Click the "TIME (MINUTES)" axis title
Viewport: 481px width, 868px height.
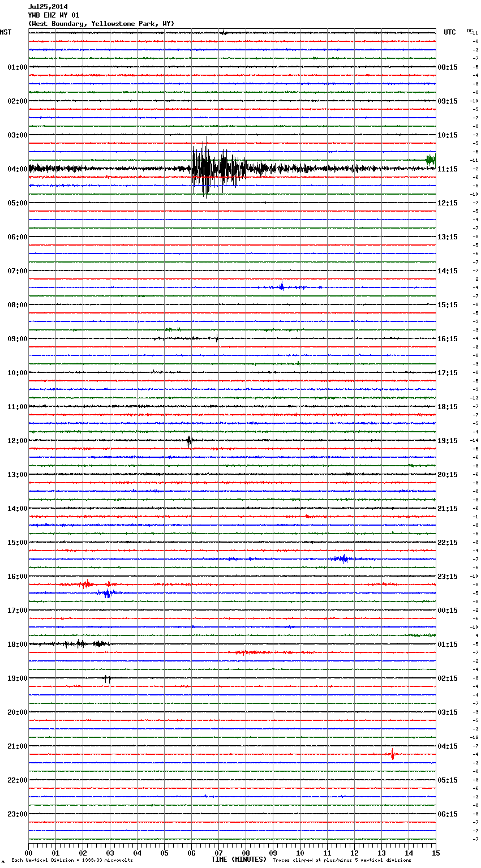point(239,860)
